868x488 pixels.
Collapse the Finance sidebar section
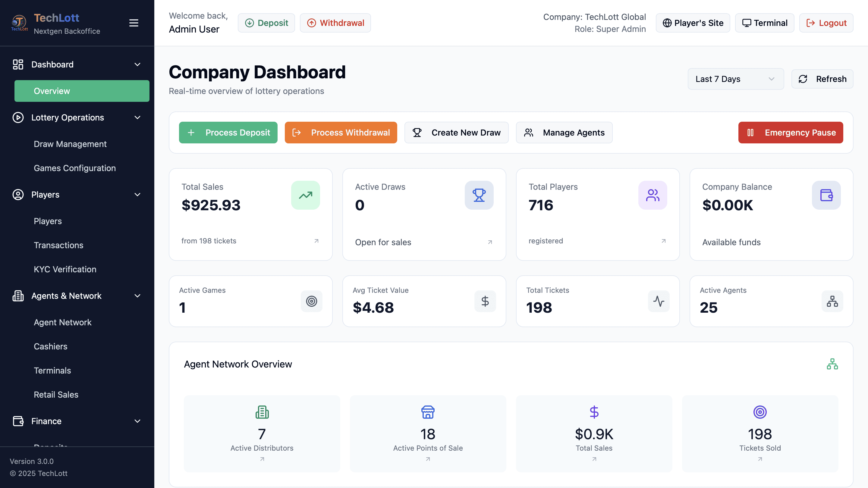137,421
